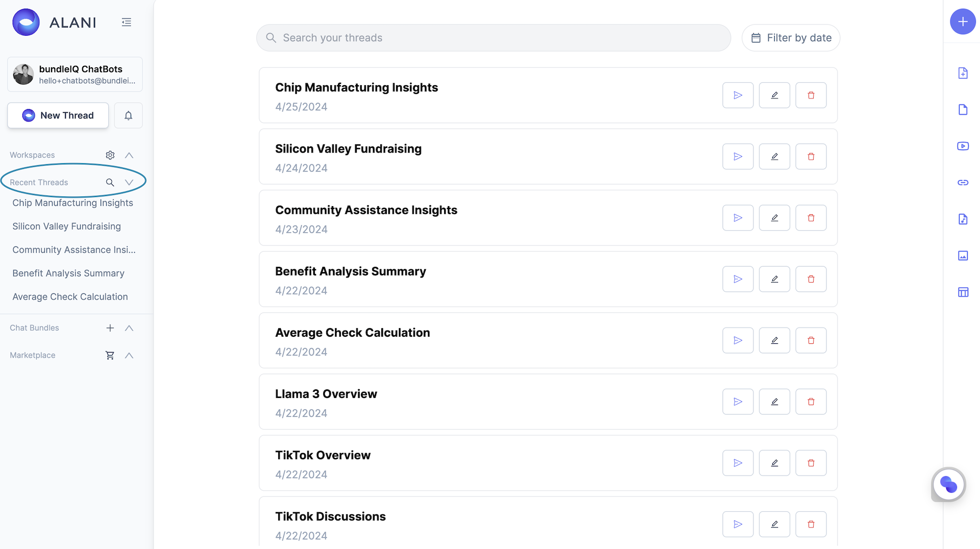The image size is (980, 549).
Task: Collapse the Recent Threads section
Action: pos(129,182)
